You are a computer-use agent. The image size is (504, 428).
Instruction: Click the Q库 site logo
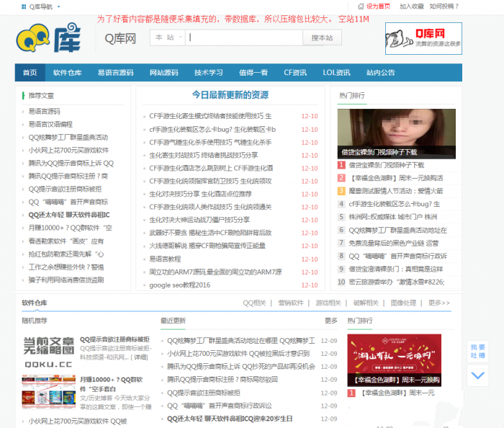pos(48,39)
